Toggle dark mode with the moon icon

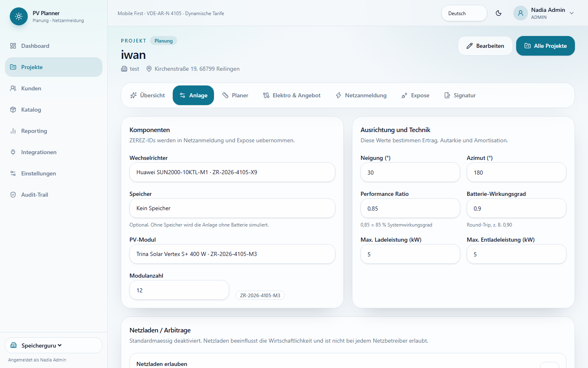point(499,13)
